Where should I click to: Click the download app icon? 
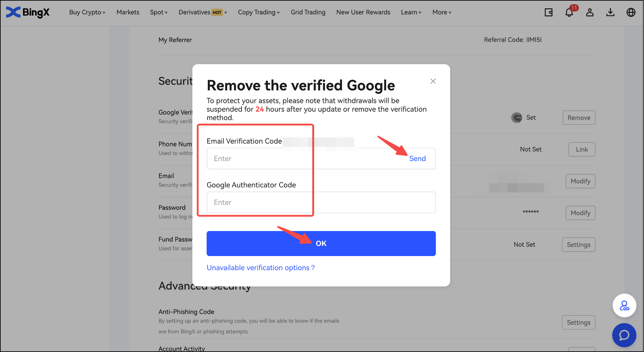point(610,13)
